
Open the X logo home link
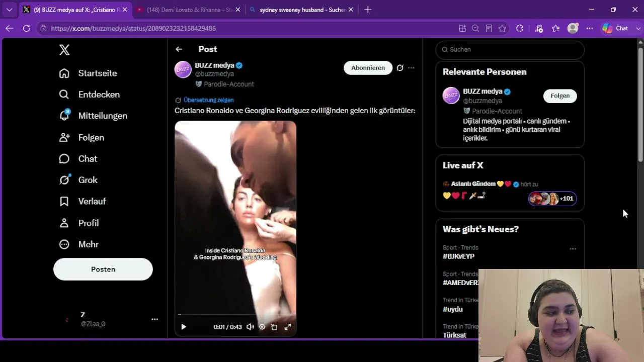pyautogui.click(x=64, y=50)
